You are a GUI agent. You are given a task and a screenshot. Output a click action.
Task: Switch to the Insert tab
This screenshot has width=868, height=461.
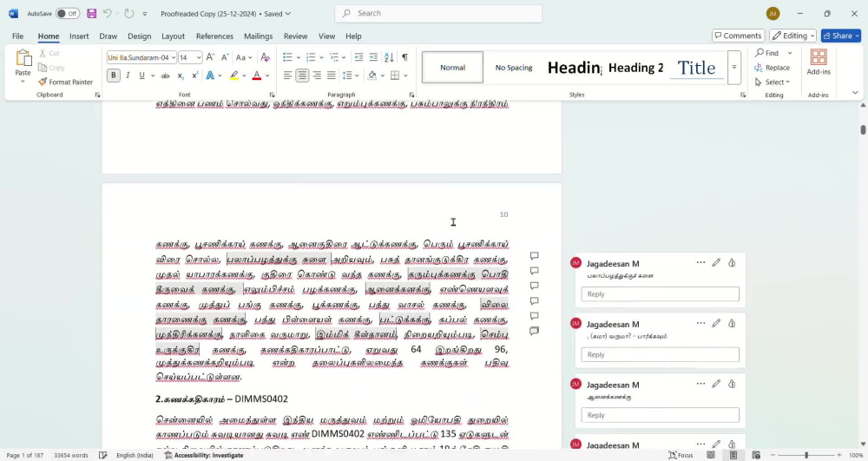[79, 36]
